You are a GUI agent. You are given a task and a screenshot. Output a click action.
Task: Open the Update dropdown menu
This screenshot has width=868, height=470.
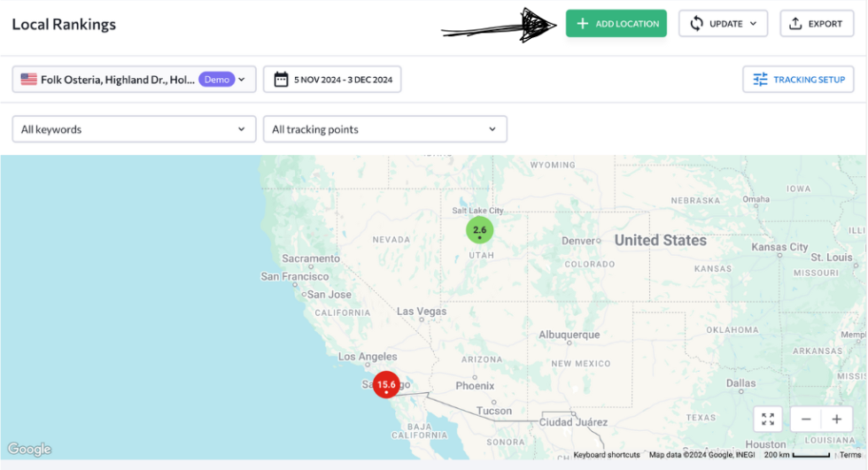(723, 24)
